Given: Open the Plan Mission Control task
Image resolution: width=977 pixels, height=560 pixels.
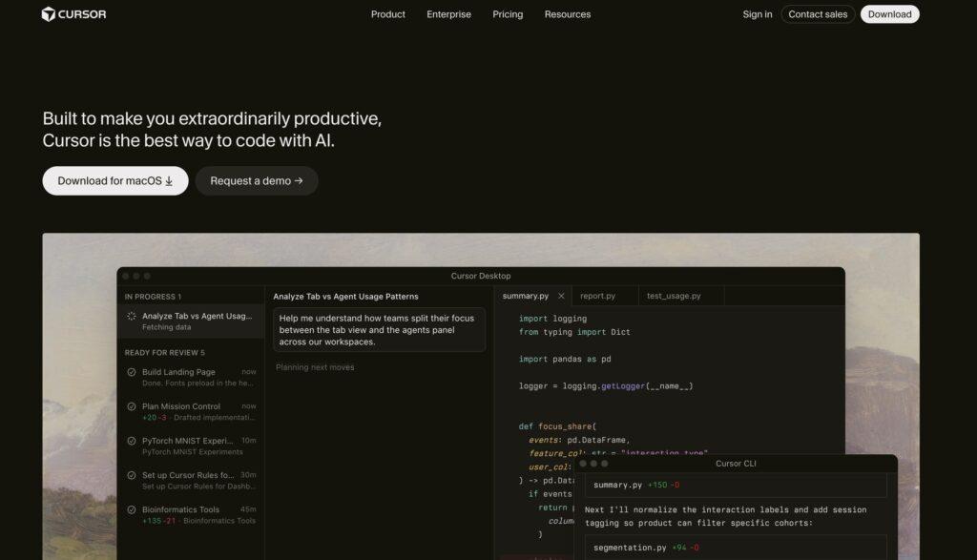Looking at the screenshot, I should point(191,411).
